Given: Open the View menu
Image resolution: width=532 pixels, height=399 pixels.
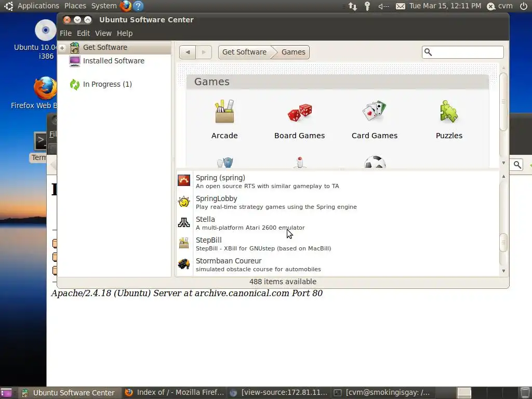Looking at the screenshot, I should tap(103, 33).
